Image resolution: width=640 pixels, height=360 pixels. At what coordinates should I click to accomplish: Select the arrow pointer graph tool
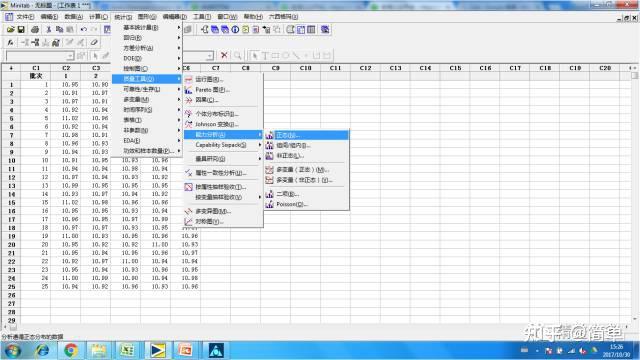coord(255,55)
